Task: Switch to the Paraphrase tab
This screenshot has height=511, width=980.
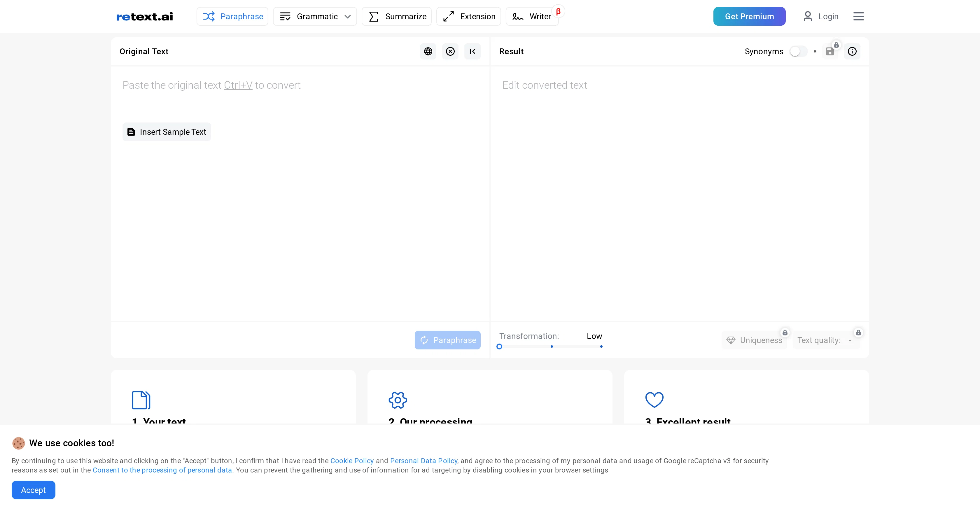Action: (232, 16)
